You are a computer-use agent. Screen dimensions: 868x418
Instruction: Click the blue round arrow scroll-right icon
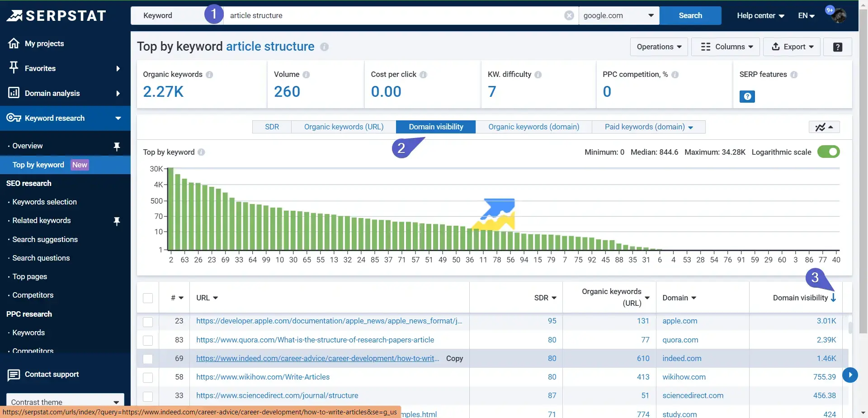850,375
